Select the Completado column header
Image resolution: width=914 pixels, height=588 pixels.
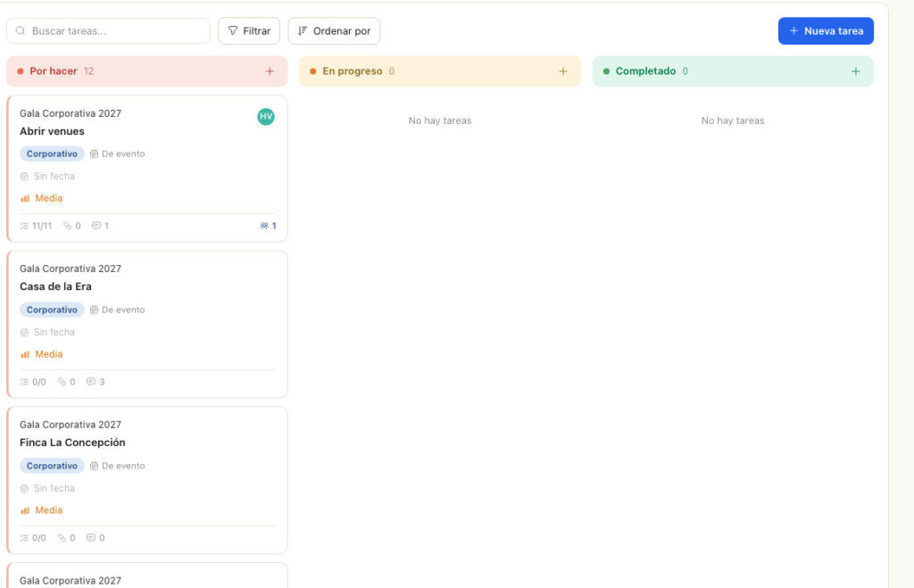[x=733, y=71]
